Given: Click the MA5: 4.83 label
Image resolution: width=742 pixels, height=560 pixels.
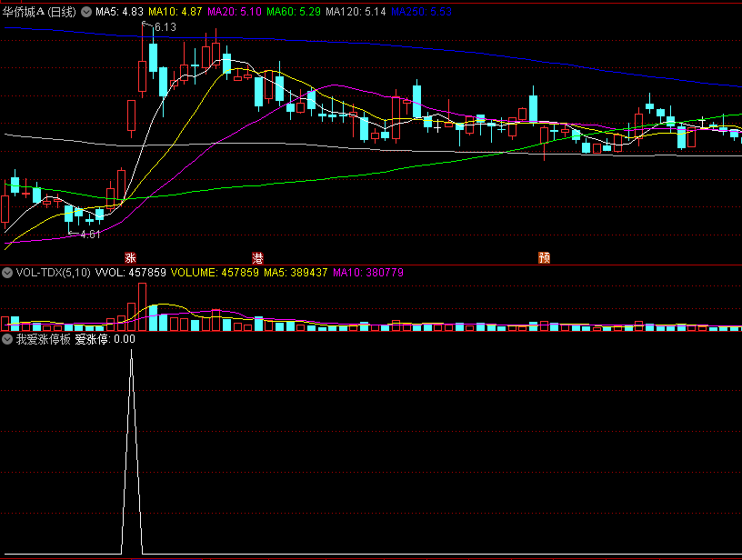Looking at the screenshot, I should 119,12.
